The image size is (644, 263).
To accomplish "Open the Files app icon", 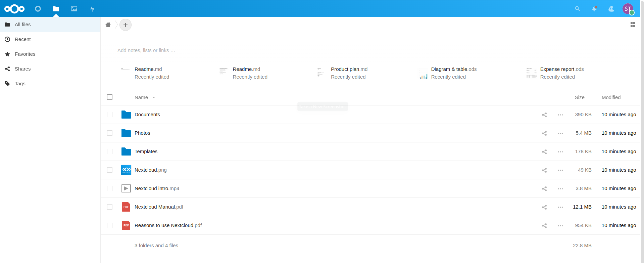I will click(x=56, y=9).
